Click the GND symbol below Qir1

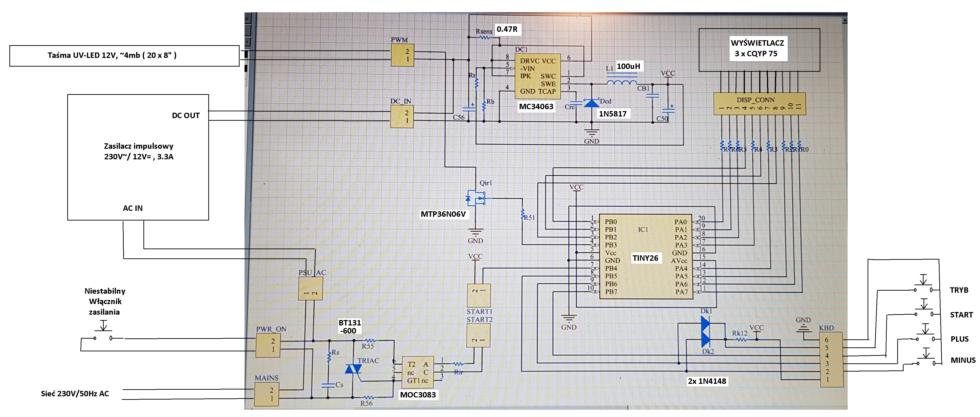pyautogui.click(x=476, y=232)
